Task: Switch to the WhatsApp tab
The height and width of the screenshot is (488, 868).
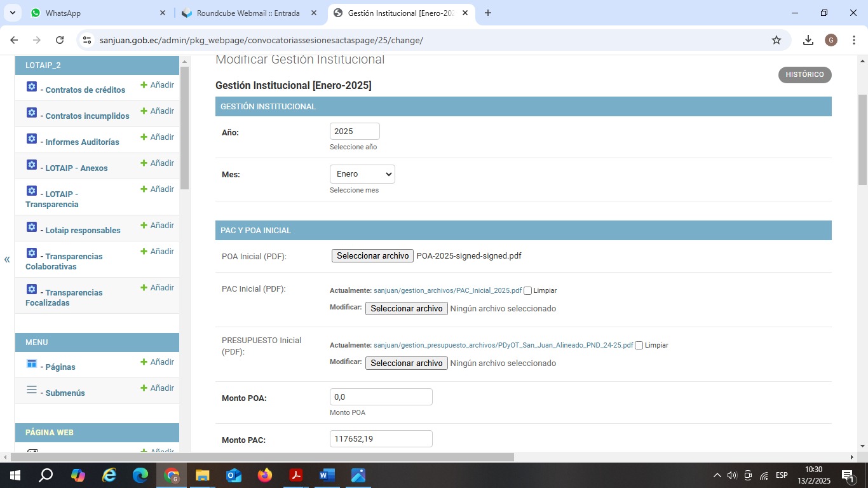Action: [x=95, y=13]
